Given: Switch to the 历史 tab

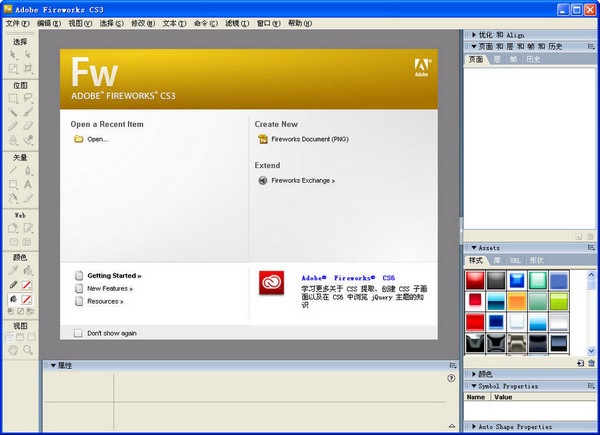Looking at the screenshot, I should [x=533, y=60].
